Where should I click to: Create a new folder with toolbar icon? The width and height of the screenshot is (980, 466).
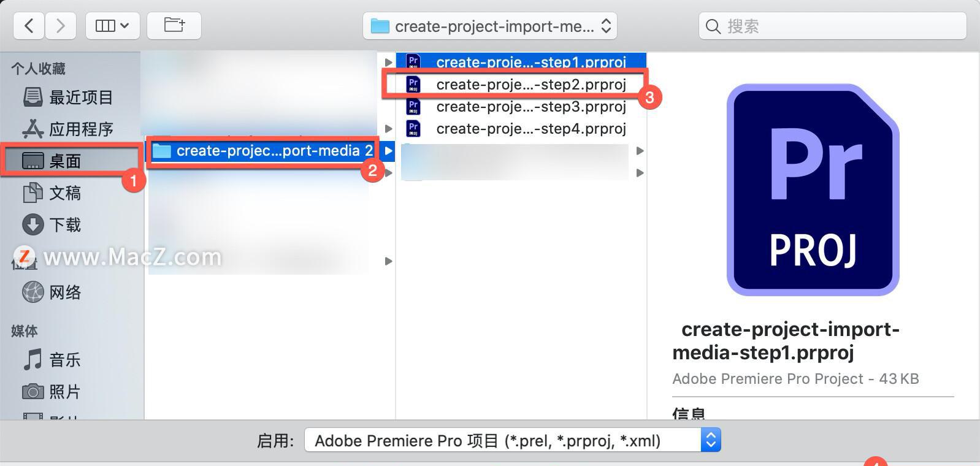174,26
